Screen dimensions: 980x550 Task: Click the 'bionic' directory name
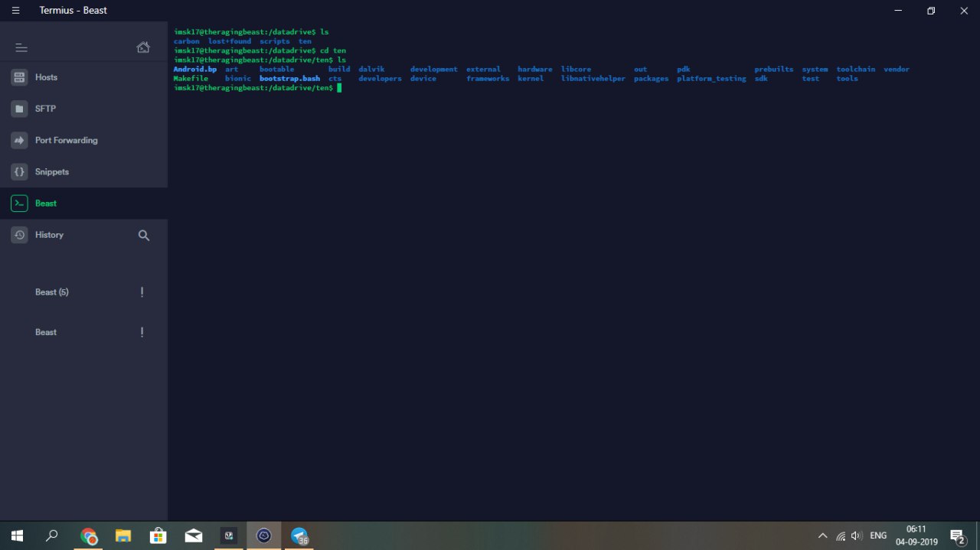click(x=238, y=78)
